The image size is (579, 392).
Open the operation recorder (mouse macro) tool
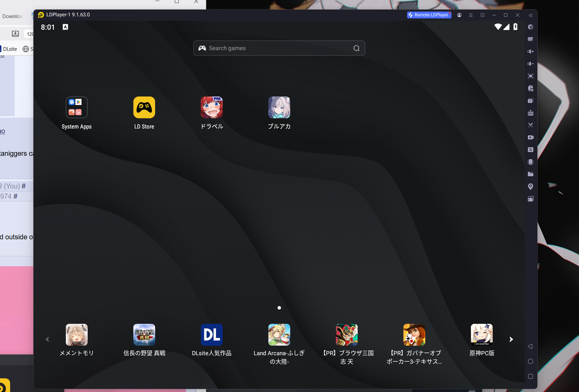531,88
